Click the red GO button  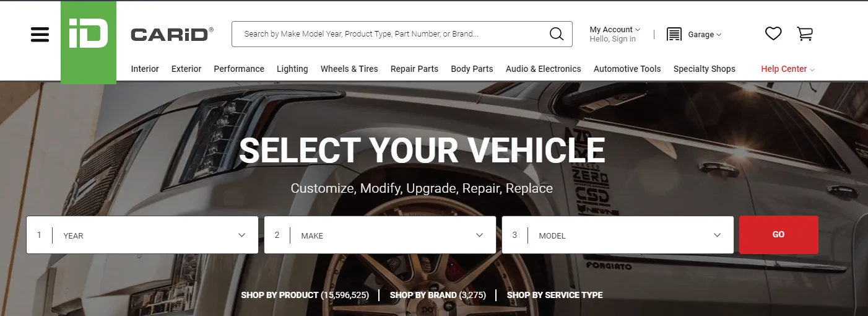click(779, 235)
